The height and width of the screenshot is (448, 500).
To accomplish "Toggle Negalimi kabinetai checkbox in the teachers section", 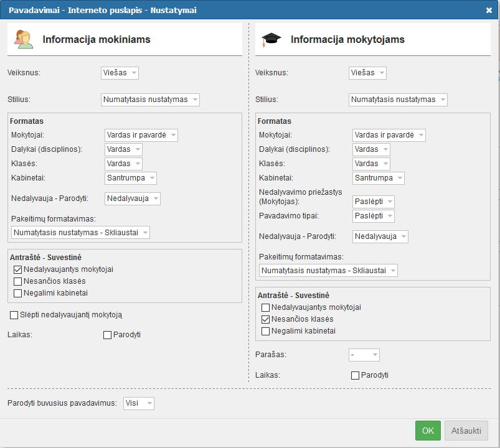I will click(266, 331).
